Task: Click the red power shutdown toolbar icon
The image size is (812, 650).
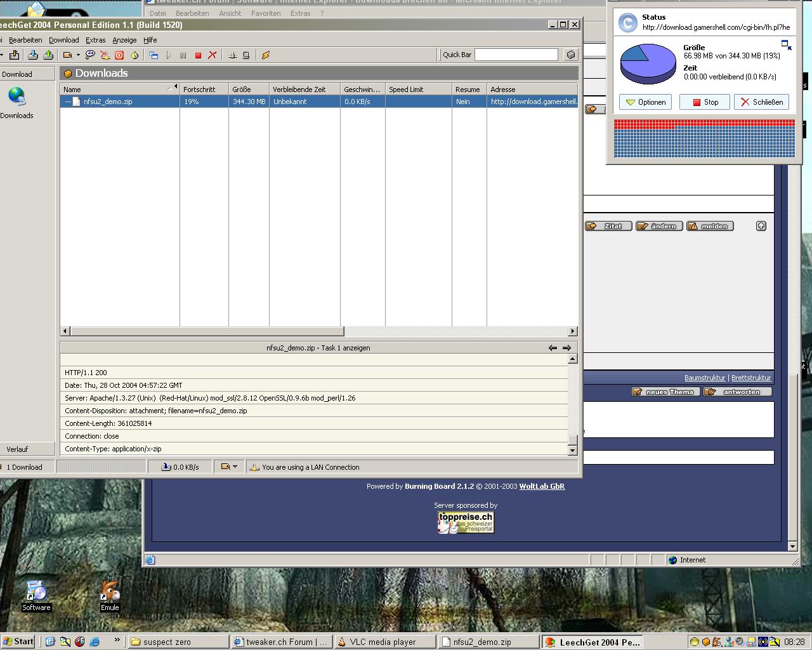Action: (x=119, y=55)
